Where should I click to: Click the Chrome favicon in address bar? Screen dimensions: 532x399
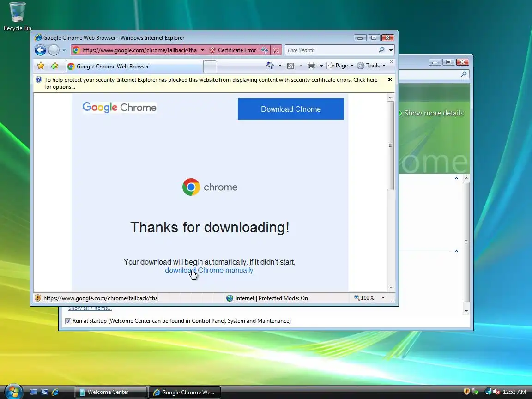(x=76, y=50)
